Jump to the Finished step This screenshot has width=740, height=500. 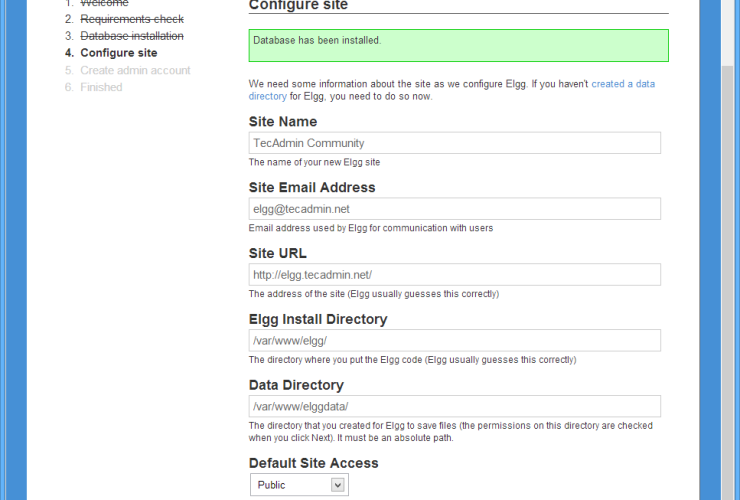click(101, 87)
